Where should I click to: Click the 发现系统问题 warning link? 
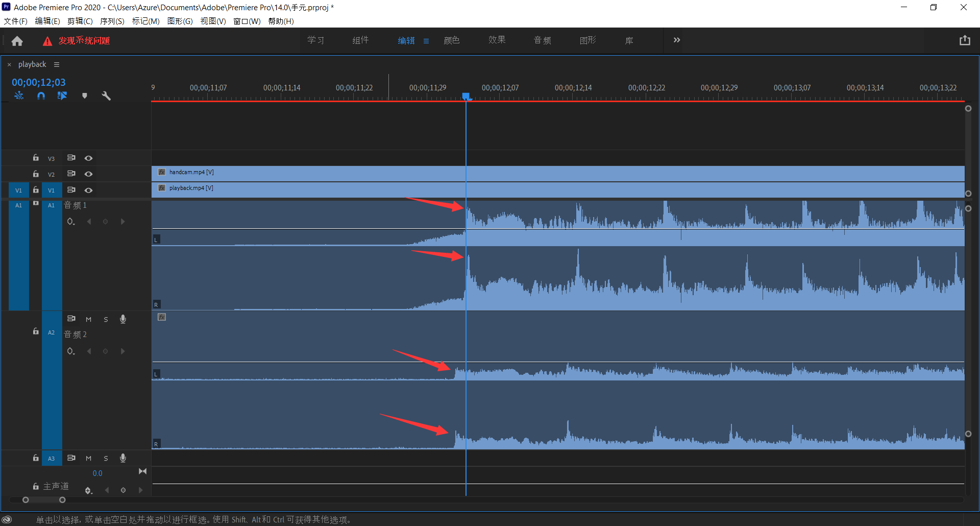point(84,41)
